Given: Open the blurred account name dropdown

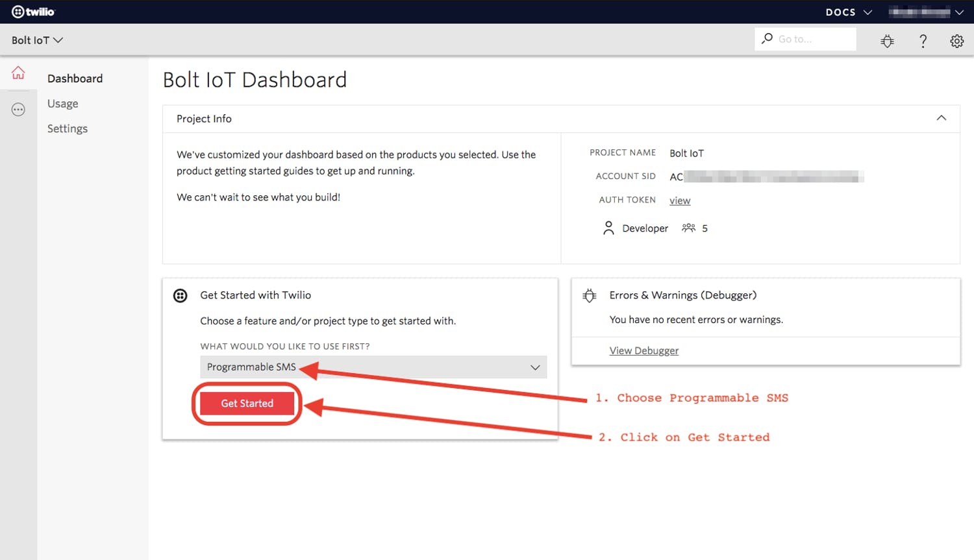Looking at the screenshot, I should point(926,12).
